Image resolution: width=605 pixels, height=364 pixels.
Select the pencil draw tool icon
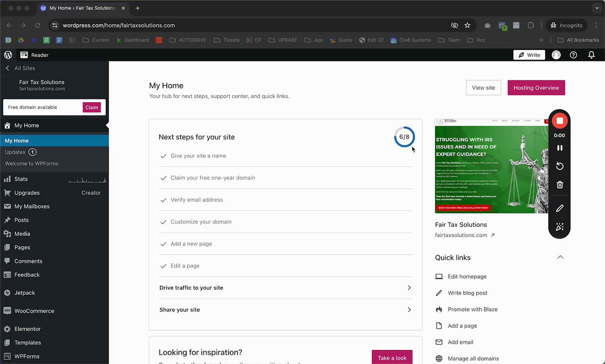click(x=560, y=208)
